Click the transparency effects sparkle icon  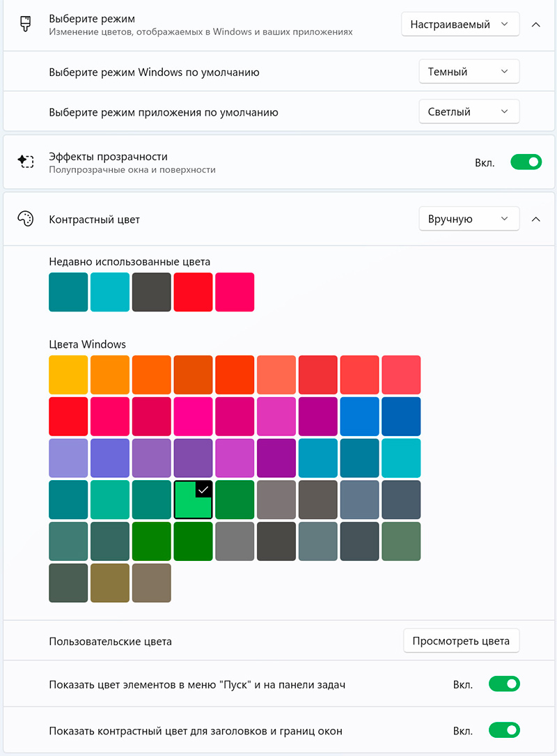(26, 162)
